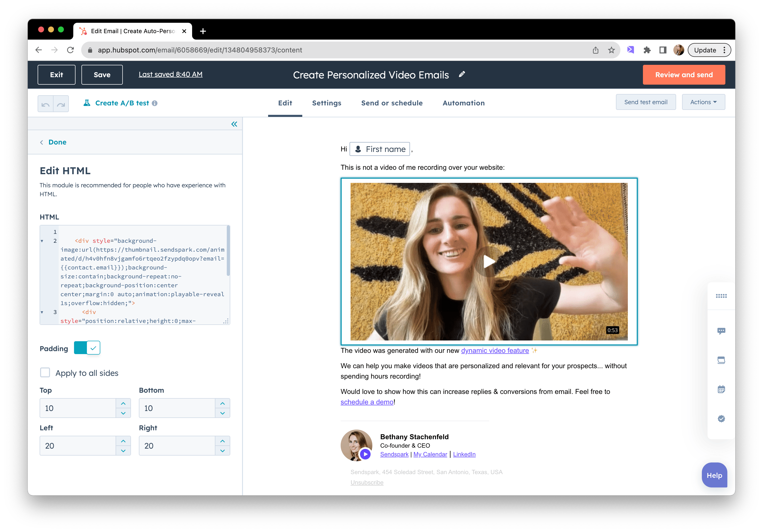The width and height of the screenshot is (763, 532).
Task: Increase the Right padding value
Action: pos(222,441)
